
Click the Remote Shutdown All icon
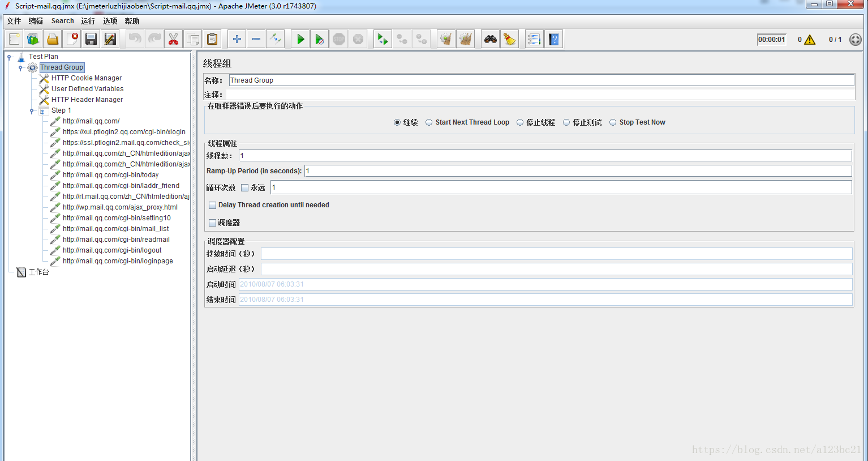pos(421,39)
